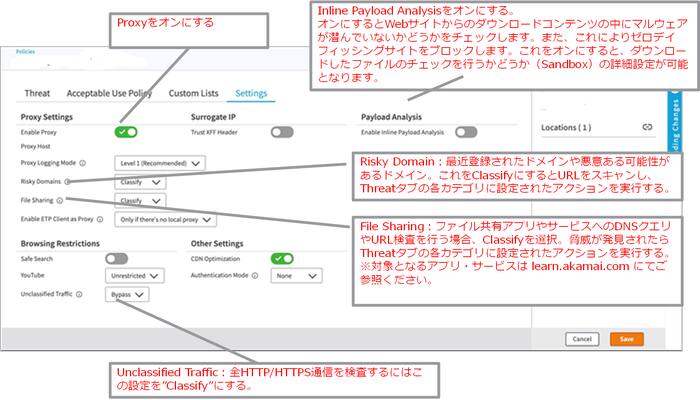
Task: Enable Inline Payload Analysis toggle
Action: click(x=465, y=131)
